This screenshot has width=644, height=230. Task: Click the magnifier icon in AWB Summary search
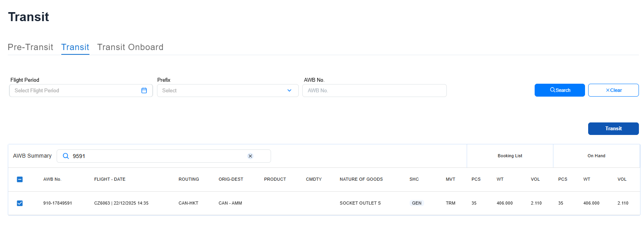click(66, 156)
